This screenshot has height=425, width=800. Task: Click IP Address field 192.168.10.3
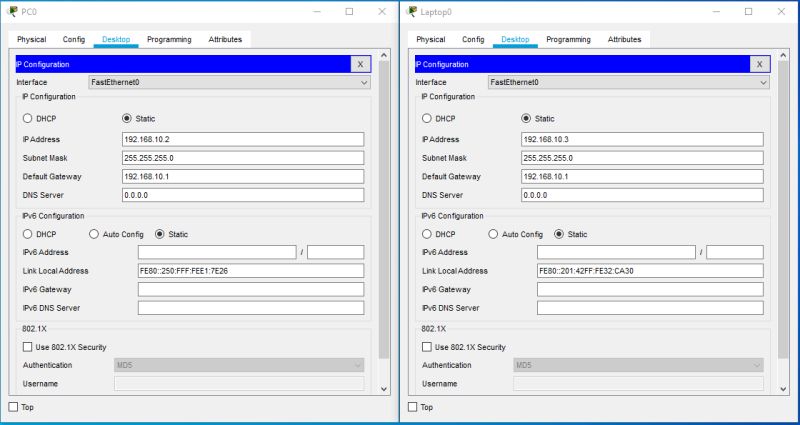(x=642, y=139)
